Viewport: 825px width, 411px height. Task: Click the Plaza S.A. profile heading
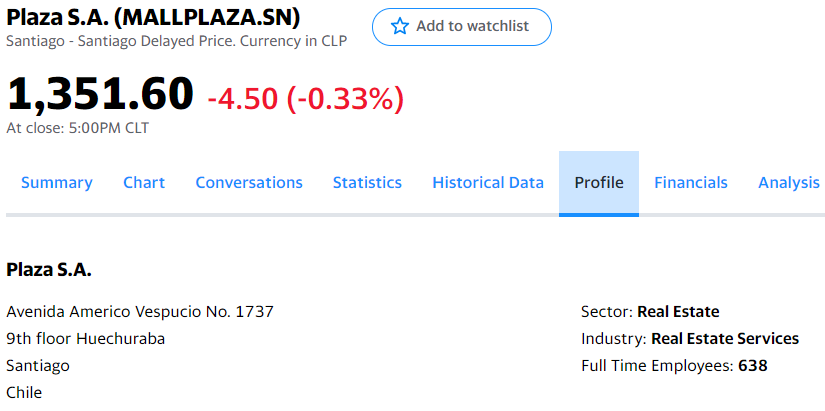pos(49,270)
